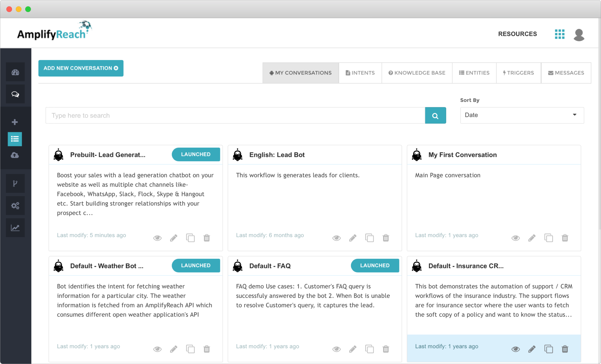Viewport: 601px width, 364px height.
Task: Open the KNOWLEDGE BASE tab
Action: [x=417, y=73]
